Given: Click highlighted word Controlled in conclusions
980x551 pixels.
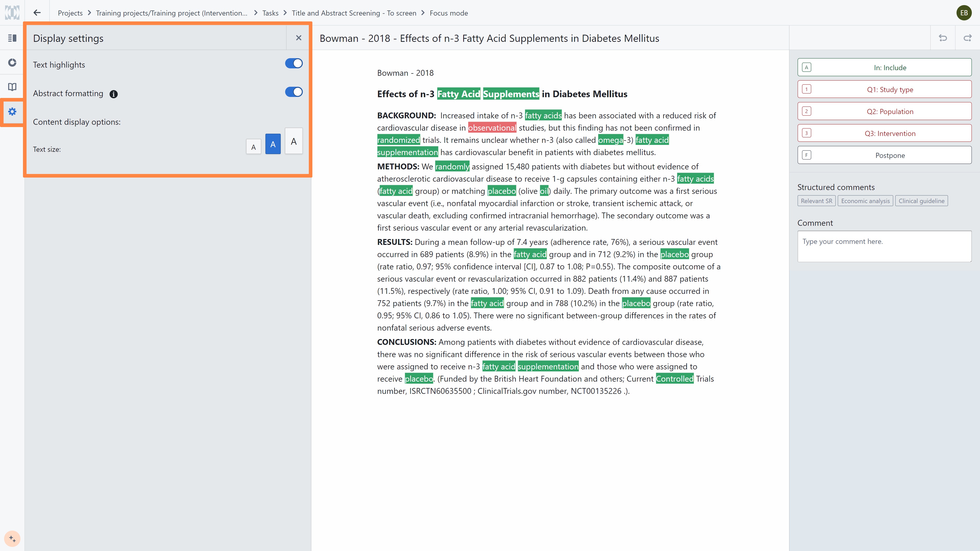Looking at the screenshot, I should pyautogui.click(x=675, y=379).
